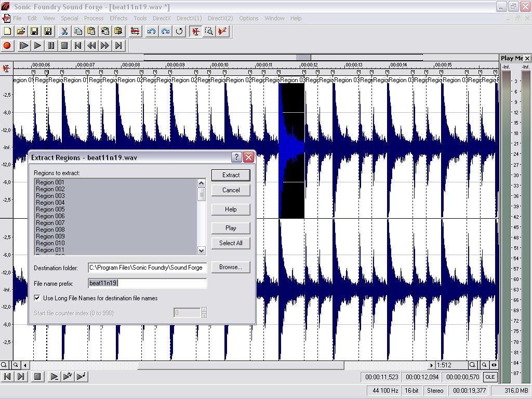Click the selection start 00:00:11,523 field
Screen dimensions: 532x399
[x=381, y=377]
